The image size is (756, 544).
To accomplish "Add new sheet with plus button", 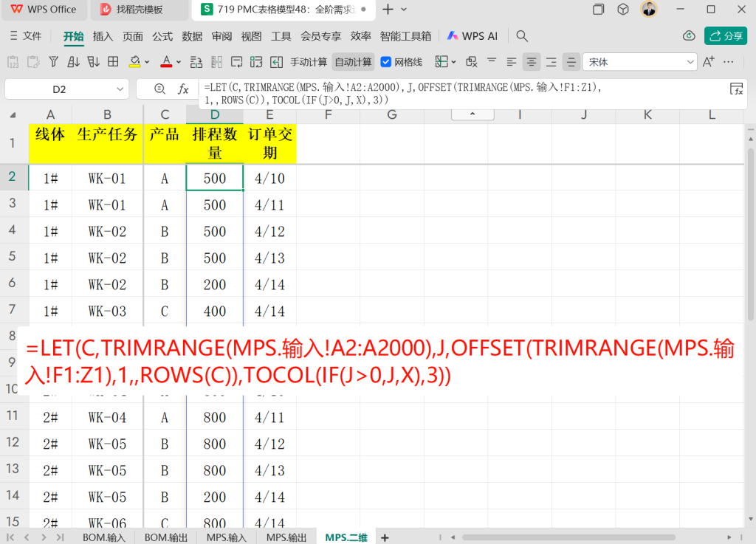I will (385, 537).
